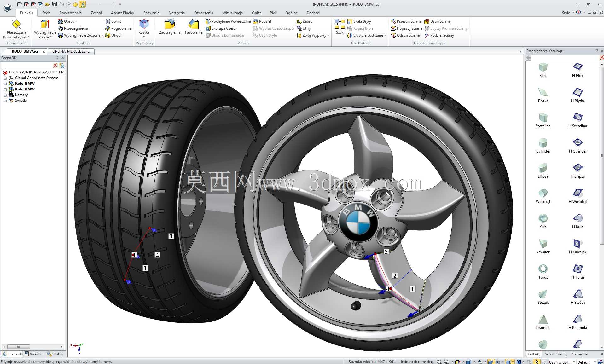Open the Style dropdown menu
The width and height of the screenshot is (604, 364).
click(568, 13)
